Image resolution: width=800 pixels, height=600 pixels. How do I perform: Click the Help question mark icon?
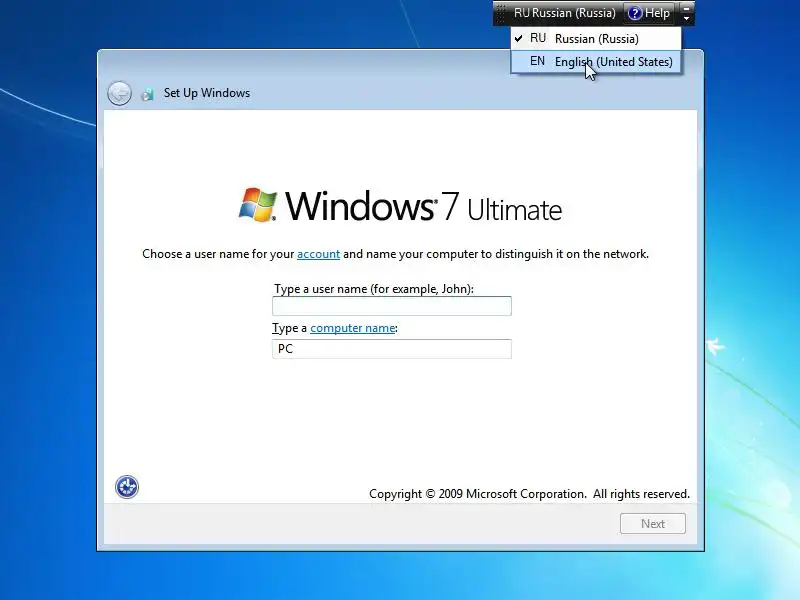pos(635,13)
